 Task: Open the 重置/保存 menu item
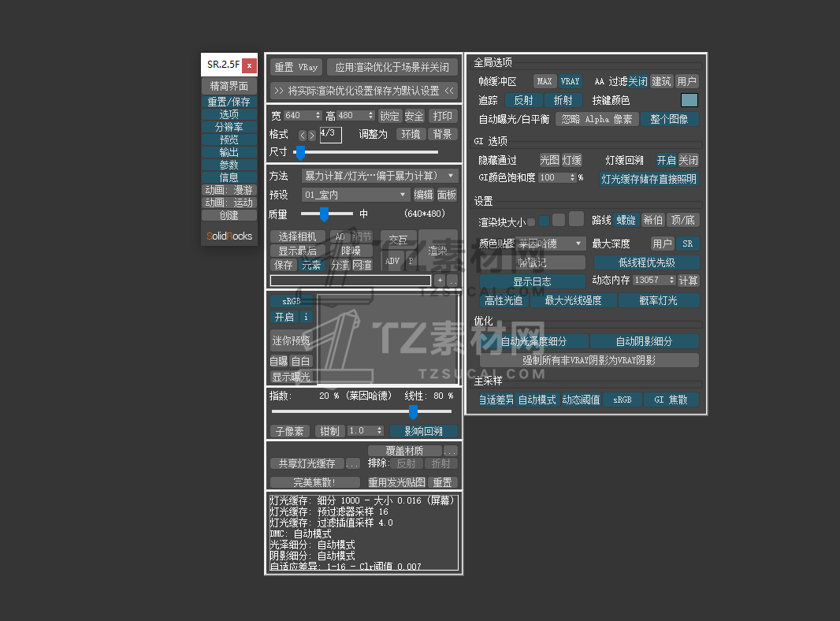tap(229, 102)
